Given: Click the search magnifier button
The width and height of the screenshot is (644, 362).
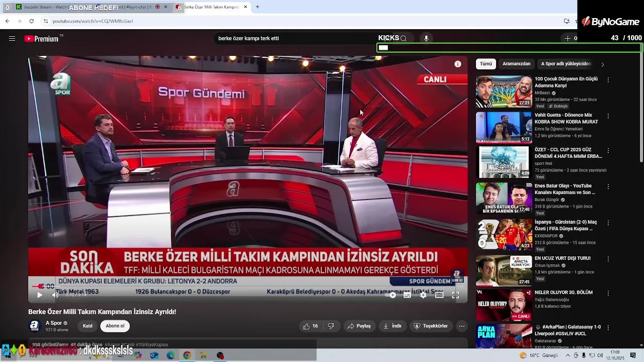Looking at the screenshot, I should (404, 38).
